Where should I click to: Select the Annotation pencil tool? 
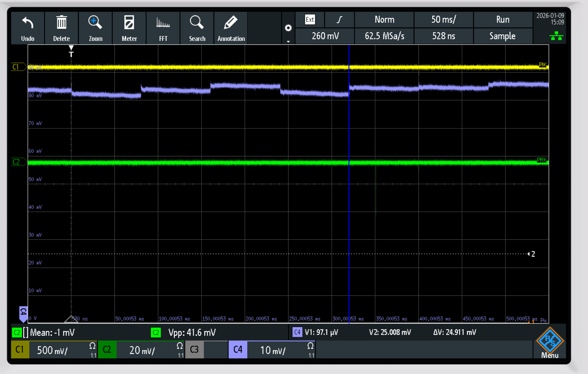pos(231,24)
